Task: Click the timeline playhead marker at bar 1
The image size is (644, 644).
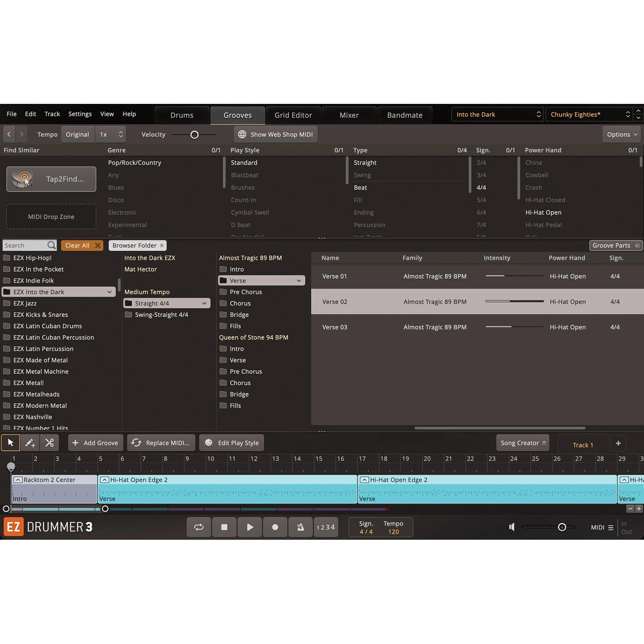Action: [x=11, y=466]
